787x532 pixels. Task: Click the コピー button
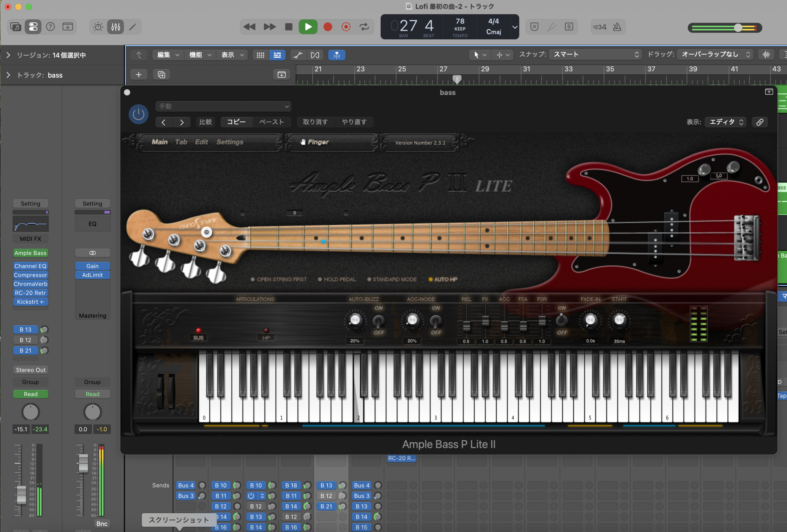236,122
